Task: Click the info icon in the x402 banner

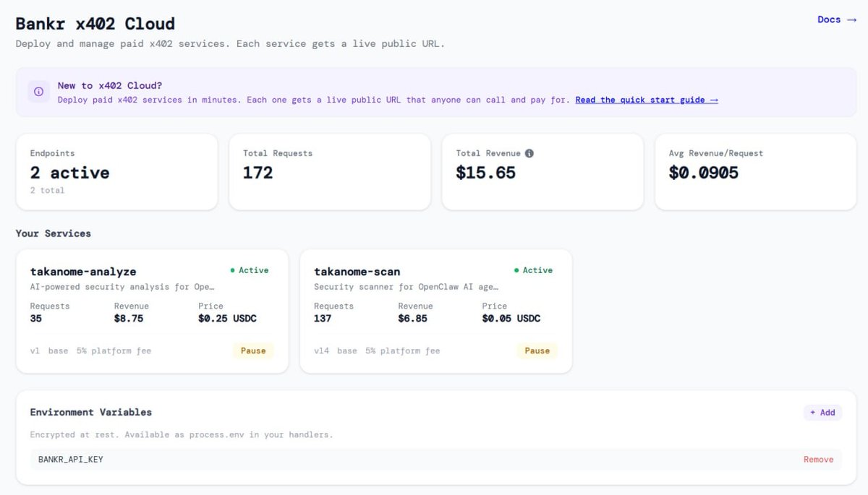Action: pos(38,92)
